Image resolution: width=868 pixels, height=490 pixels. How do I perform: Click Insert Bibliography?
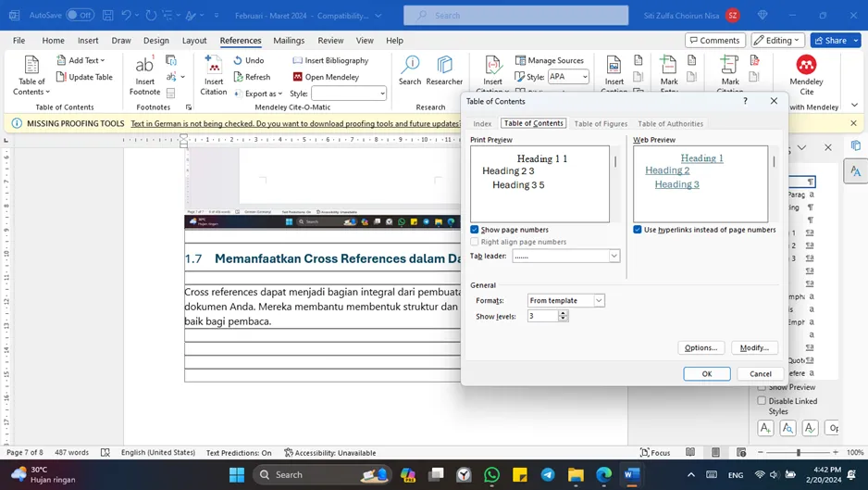(x=330, y=60)
